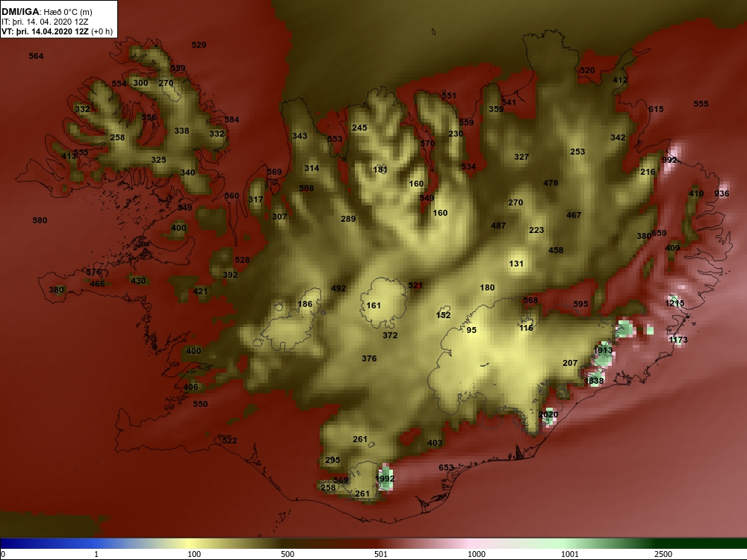Click the map value 406
Image resolution: width=747 pixels, height=560 pixels.
pos(190,387)
